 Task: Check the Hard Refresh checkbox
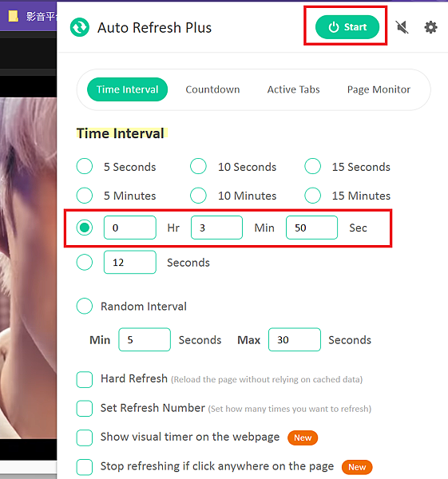pos(85,379)
